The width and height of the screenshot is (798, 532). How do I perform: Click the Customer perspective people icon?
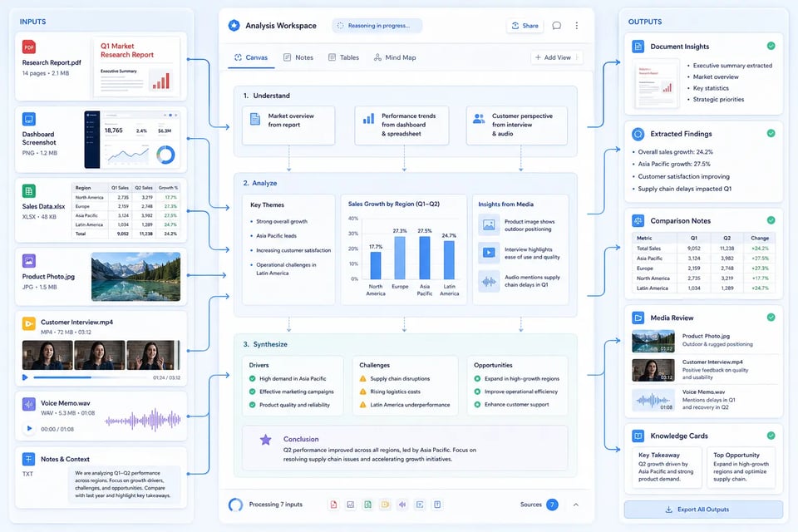pos(479,119)
